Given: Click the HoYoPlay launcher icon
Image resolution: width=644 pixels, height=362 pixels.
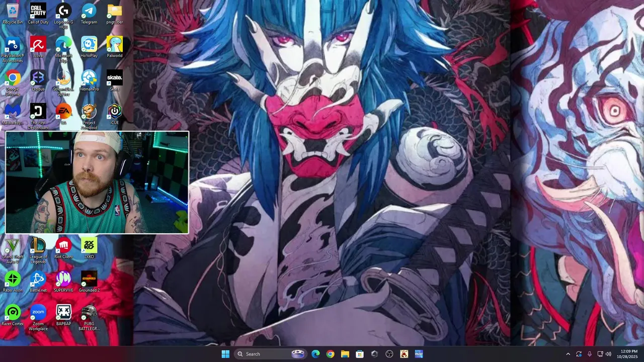Looking at the screenshot, I should click(89, 47).
